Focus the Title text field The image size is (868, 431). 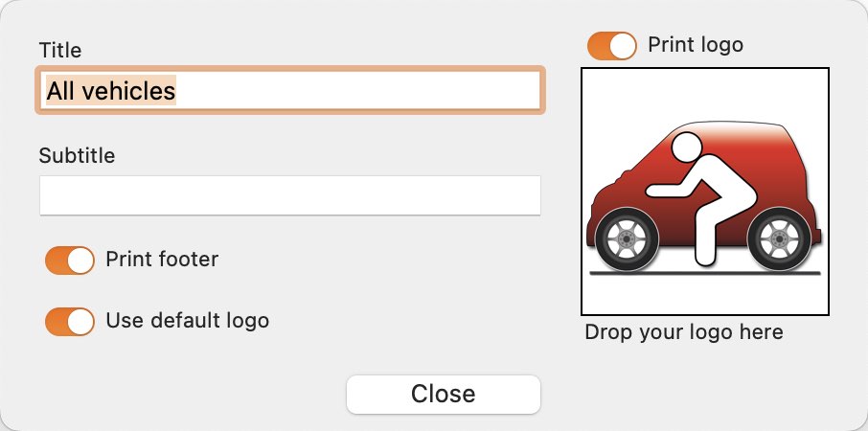[x=290, y=90]
